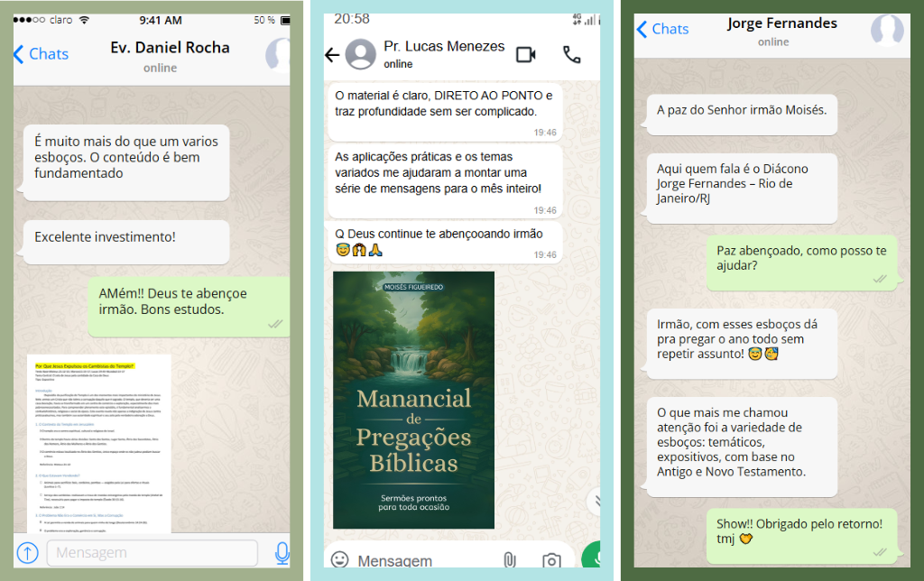Viewport: 924px width, 581px height.
Task: Start a video call with Pr. Lucas Menezes
Action: [x=525, y=55]
